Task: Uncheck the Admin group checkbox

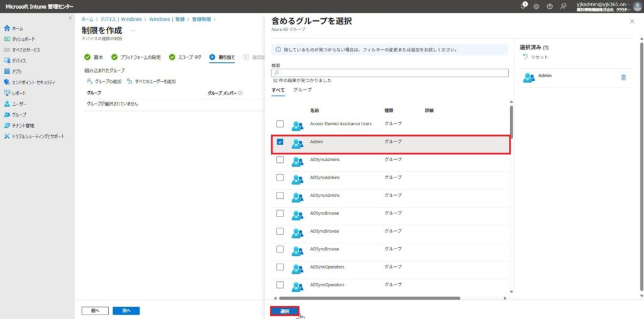Action: tap(280, 142)
